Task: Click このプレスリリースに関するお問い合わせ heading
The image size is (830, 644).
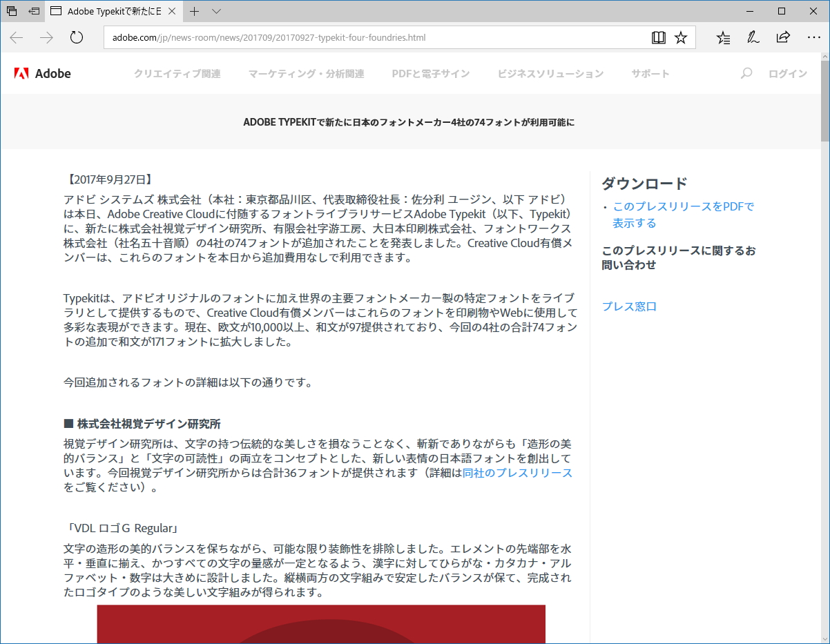Action: coord(679,257)
